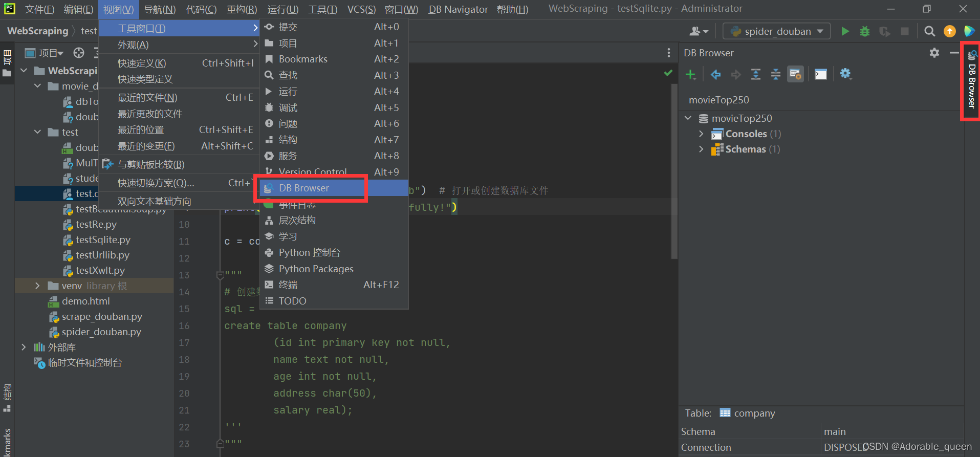Image resolution: width=980 pixels, height=457 pixels.
Task: Open the DB Browser side strip tab
Action: (971, 80)
